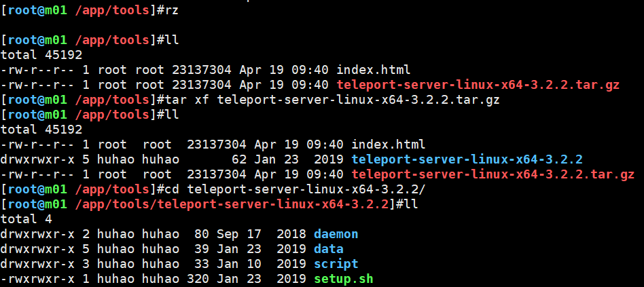The image size is (644, 287).
Task: Select the blue teleport-server-linux-x64-3.2.2 directory name
Action: tap(467, 159)
